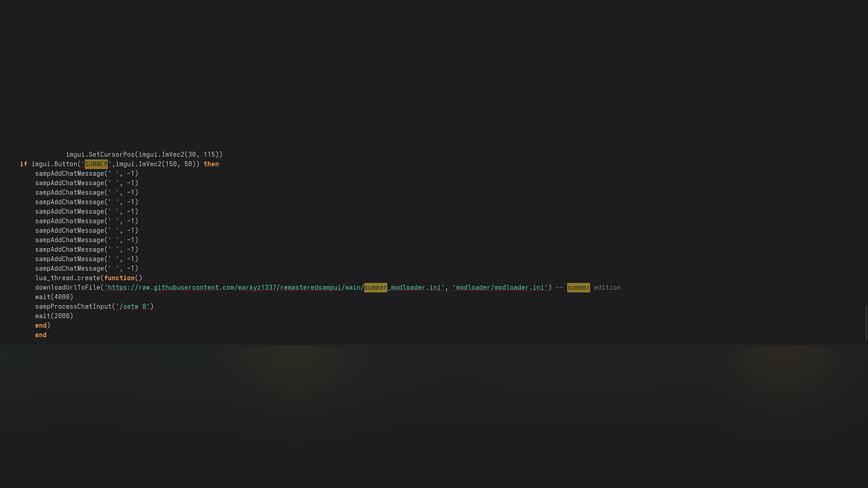Click the vertical scrollbar thumb at right edge
This screenshot has height=488, width=868.
(x=865, y=323)
